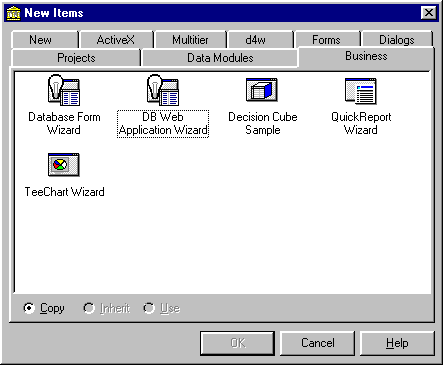Close the New Items dialog window

(429, 13)
